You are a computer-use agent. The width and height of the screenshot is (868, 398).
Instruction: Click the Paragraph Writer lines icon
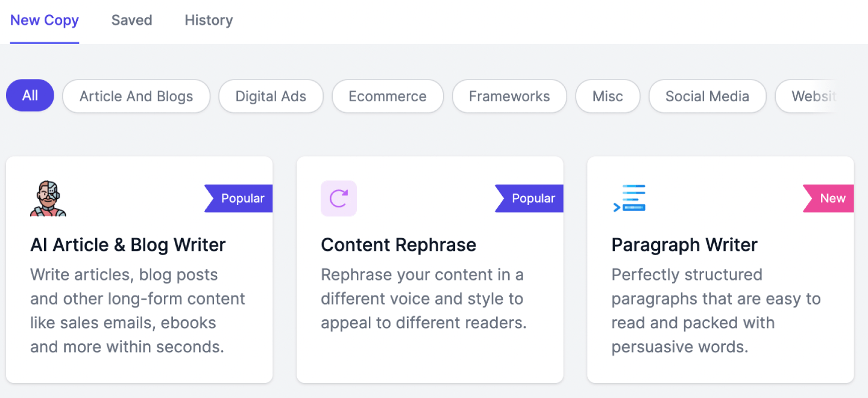629,198
